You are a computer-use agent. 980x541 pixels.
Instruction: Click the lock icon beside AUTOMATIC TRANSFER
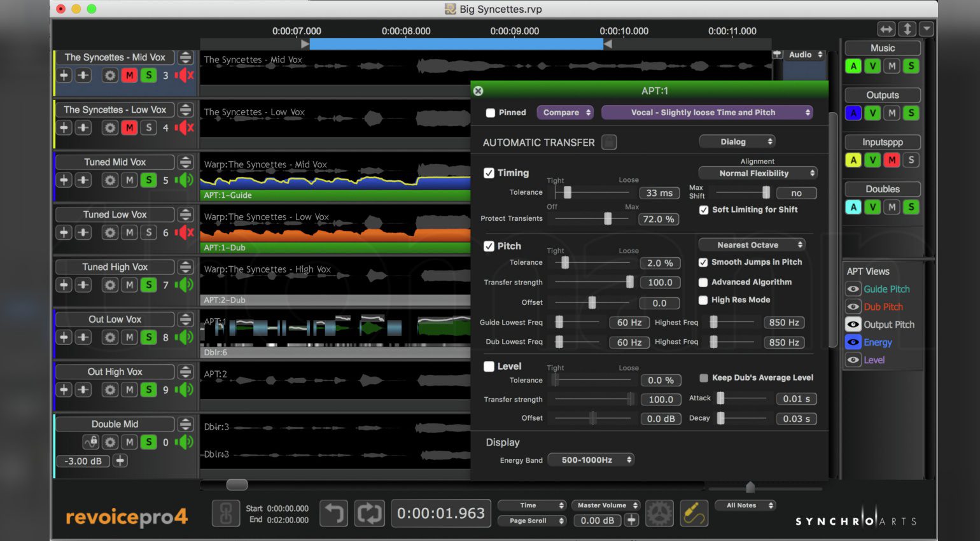tap(609, 142)
